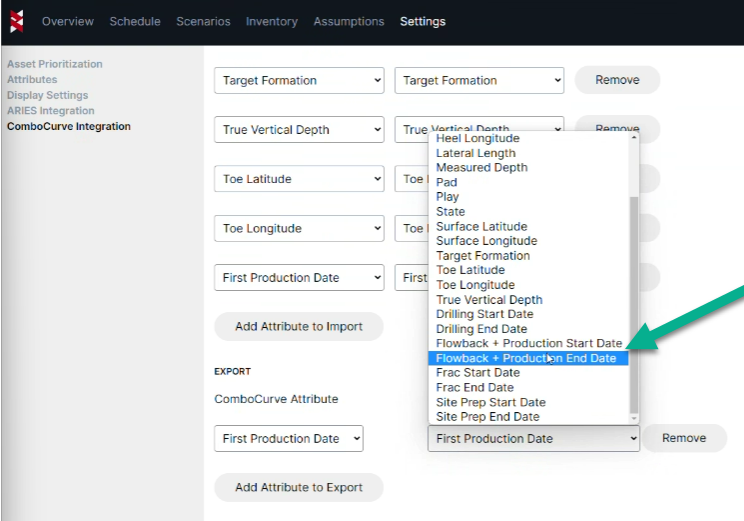
Task: Select Flowback + Production End Date option
Action: click(526, 358)
